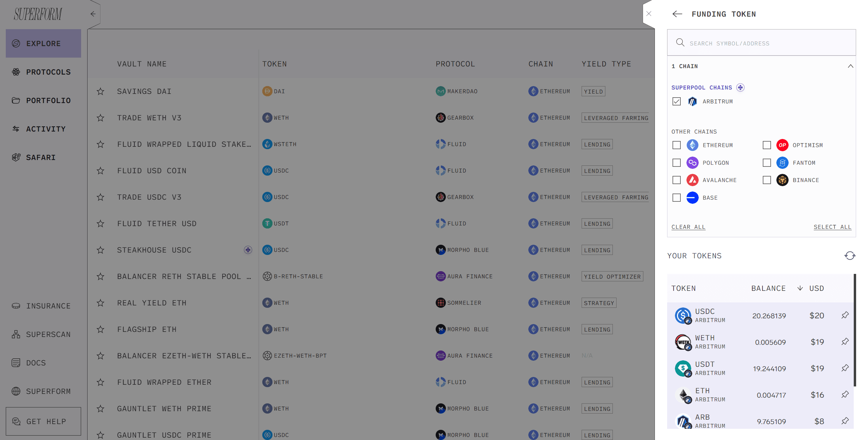The height and width of the screenshot is (440, 868).
Task: Collapse the sidebar with the arrow icon
Action: [x=93, y=14]
